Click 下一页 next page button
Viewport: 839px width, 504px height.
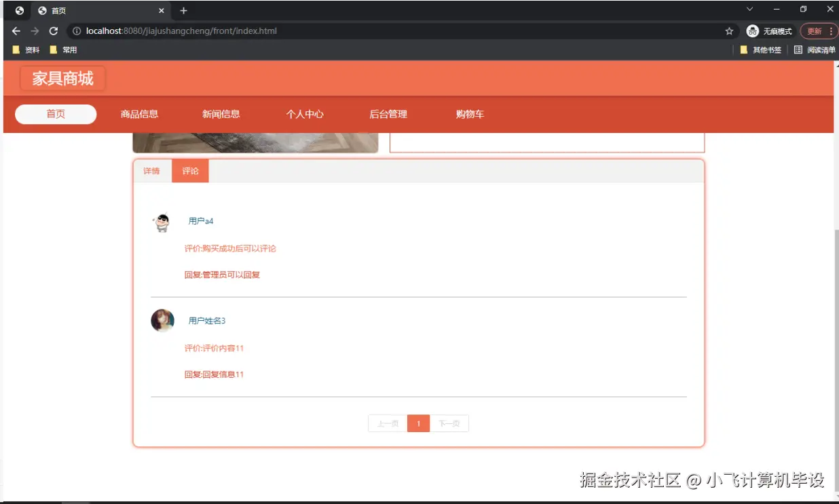coord(449,423)
